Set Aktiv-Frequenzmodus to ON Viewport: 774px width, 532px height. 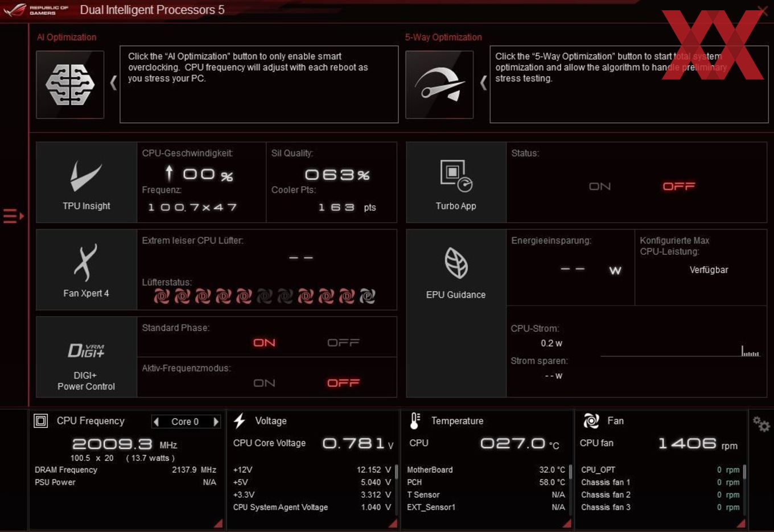264,383
